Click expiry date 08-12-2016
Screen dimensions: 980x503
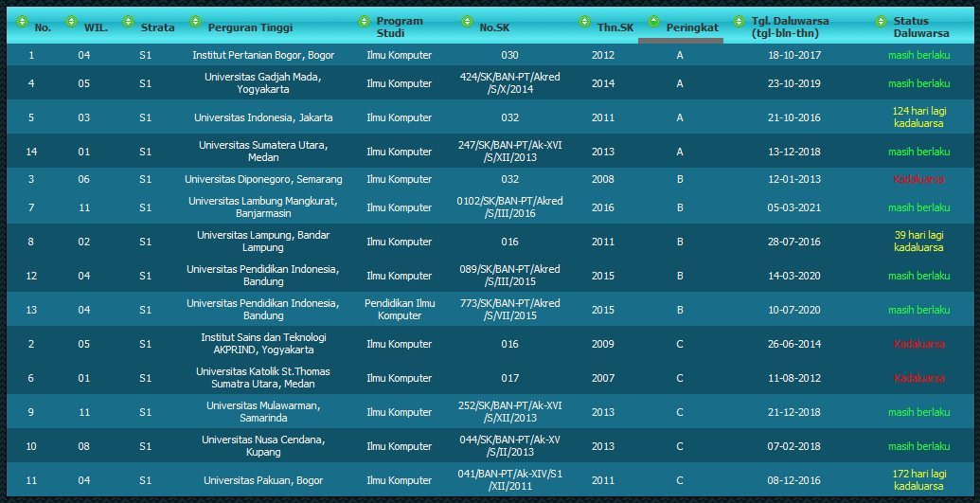[793, 480]
